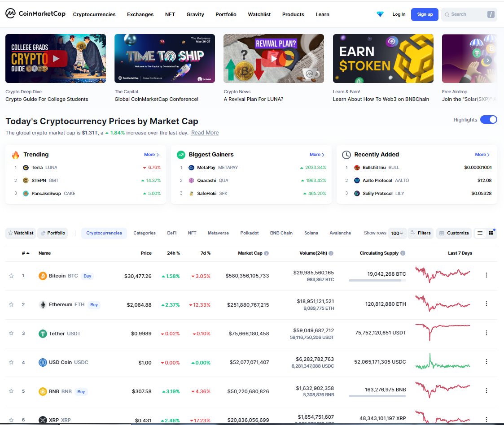The width and height of the screenshot is (504, 425).
Task: Open Time To Ship conference banner
Action: (x=165, y=58)
